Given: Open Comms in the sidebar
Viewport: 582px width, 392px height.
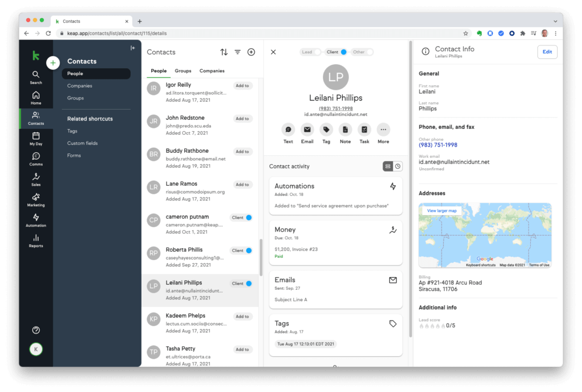Looking at the screenshot, I should coord(36,159).
